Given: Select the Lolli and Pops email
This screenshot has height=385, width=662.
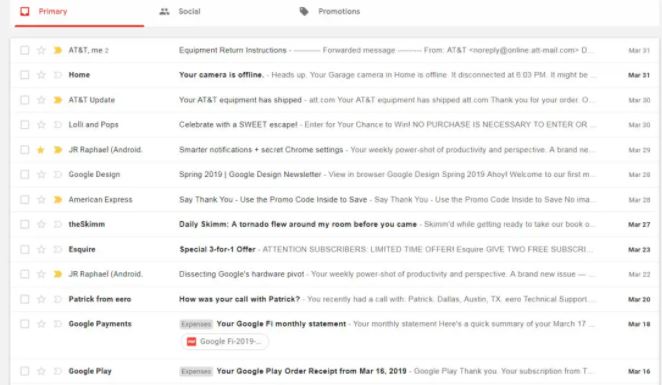Looking at the screenshot, I should pos(25,125).
